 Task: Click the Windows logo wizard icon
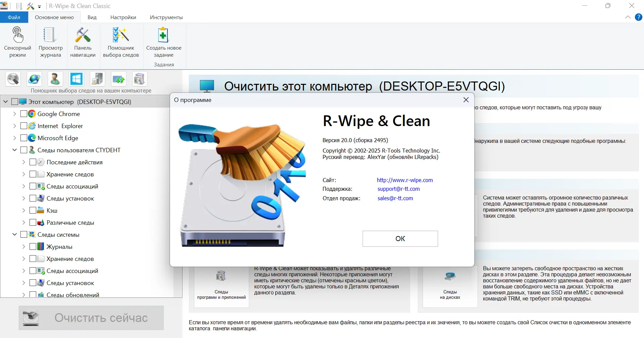(76, 79)
